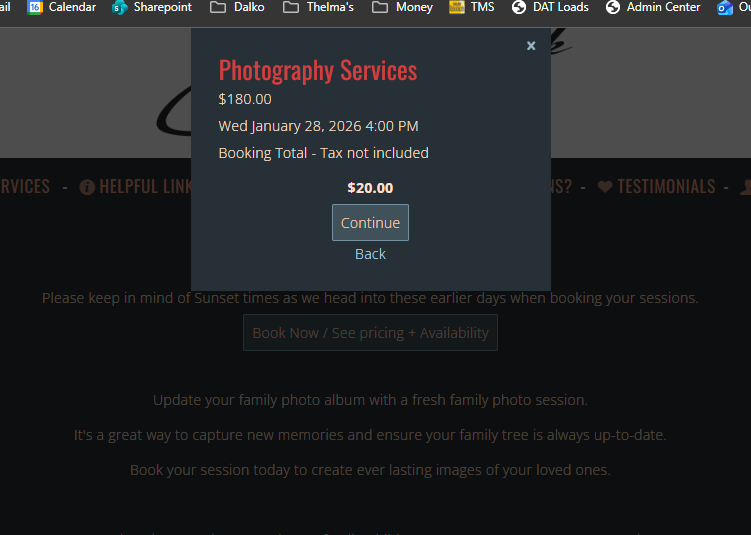Open the TMS bookmark icon
This screenshot has width=751, height=535.
tap(457, 7)
